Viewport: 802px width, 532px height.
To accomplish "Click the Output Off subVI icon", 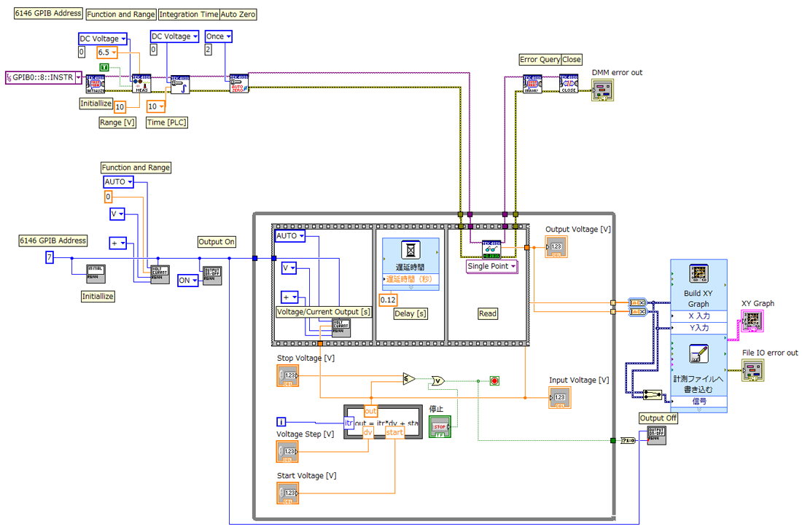I will [x=657, y=435].
